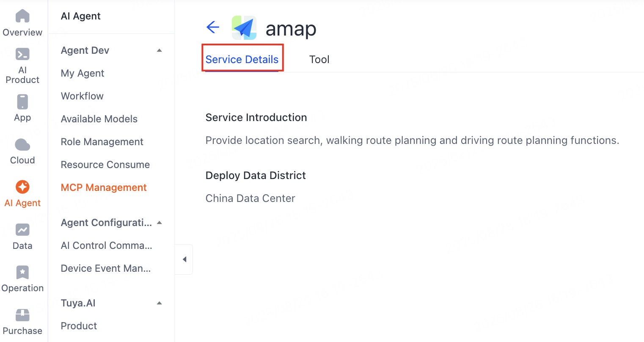Screen dimensions: 644x342
Task: Open the Overview home icon
Action: point(22,16)
